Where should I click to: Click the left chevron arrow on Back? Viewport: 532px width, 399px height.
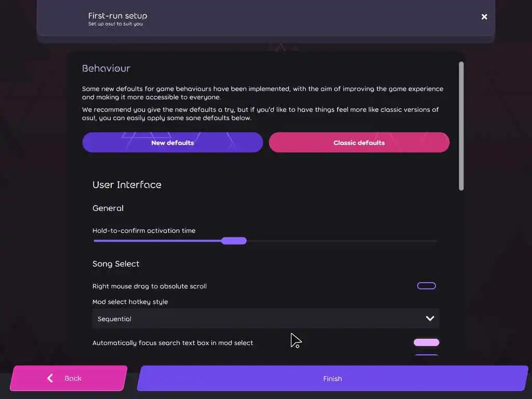coord(50,378)
